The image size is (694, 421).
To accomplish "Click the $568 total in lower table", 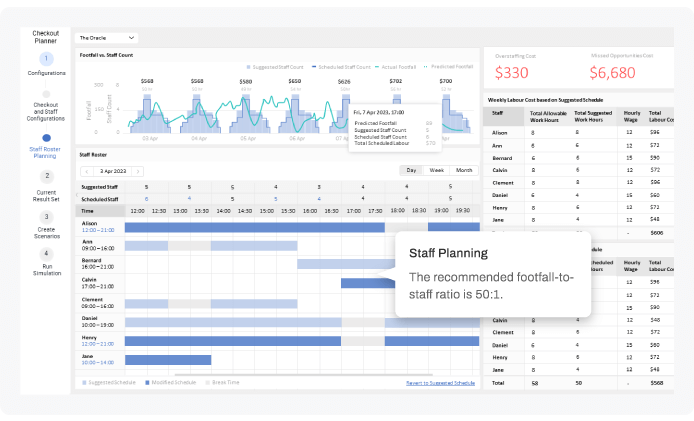I will pyautogui.click(x=656, y=383).
